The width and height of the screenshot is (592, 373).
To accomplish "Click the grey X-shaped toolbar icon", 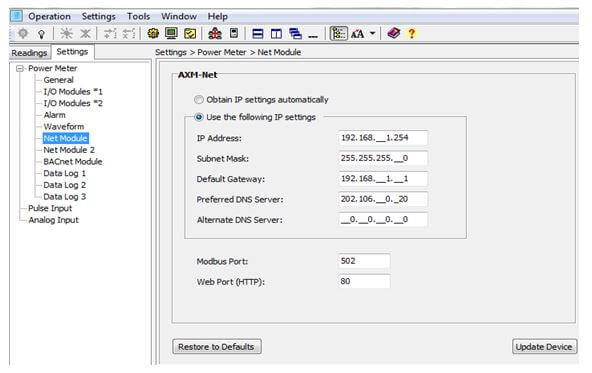I will 86,34.
